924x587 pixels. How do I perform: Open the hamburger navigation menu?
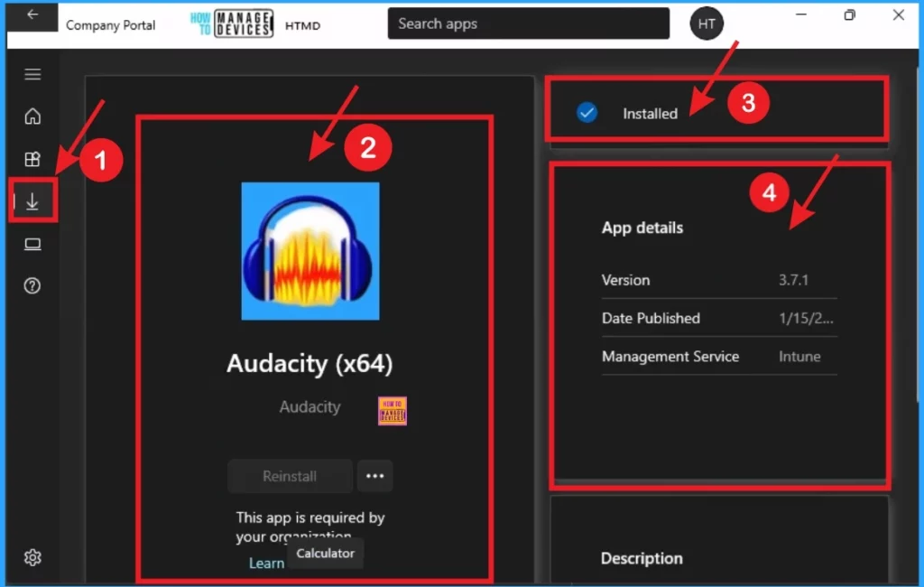[x=32, y=74]
